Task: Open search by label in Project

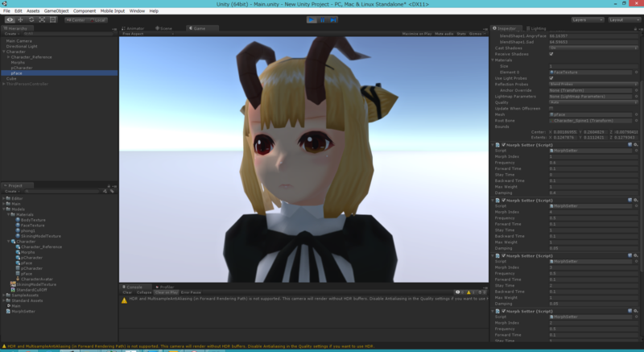Action: tap(112, 192)
